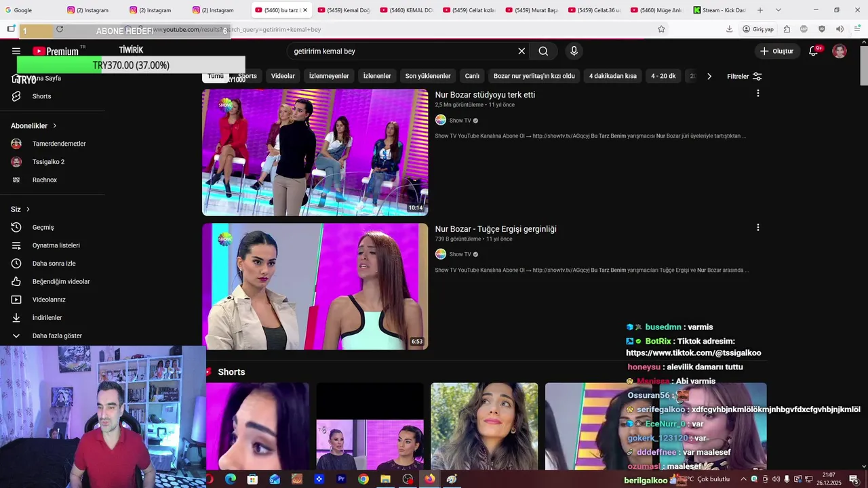
Task: Open Premiere Pro from the taskbar
Action: [x=341, y=479]
